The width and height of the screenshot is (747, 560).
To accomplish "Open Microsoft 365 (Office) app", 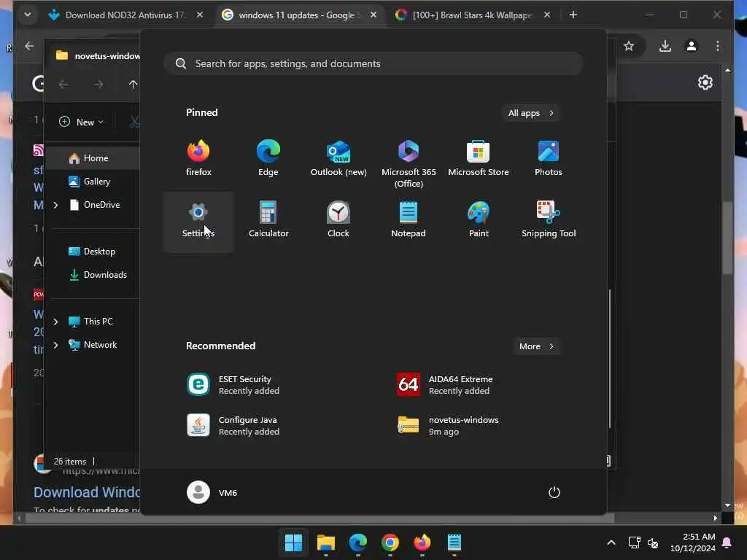I will 409,163.
